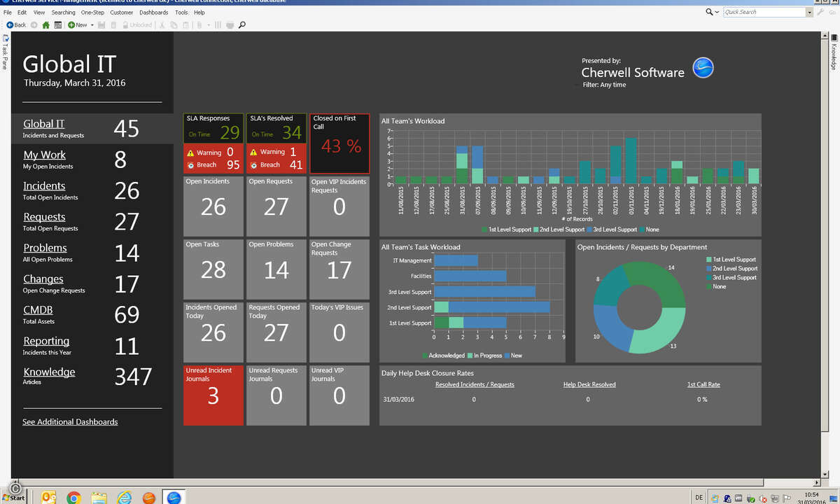Open the file explorer taskbar icon

coord(99,498)
